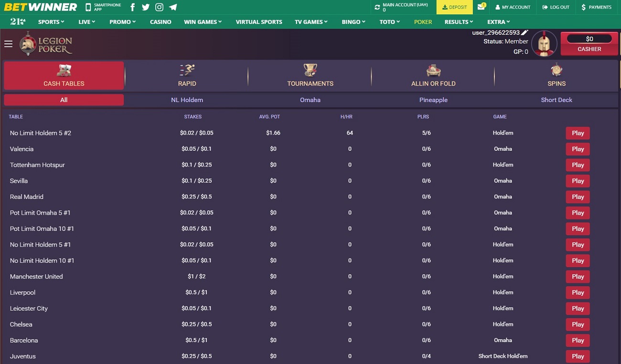The width and height of the screenshot is (621, 364).
Task: Click the BetWinner logo
Action: click(41, 7)
